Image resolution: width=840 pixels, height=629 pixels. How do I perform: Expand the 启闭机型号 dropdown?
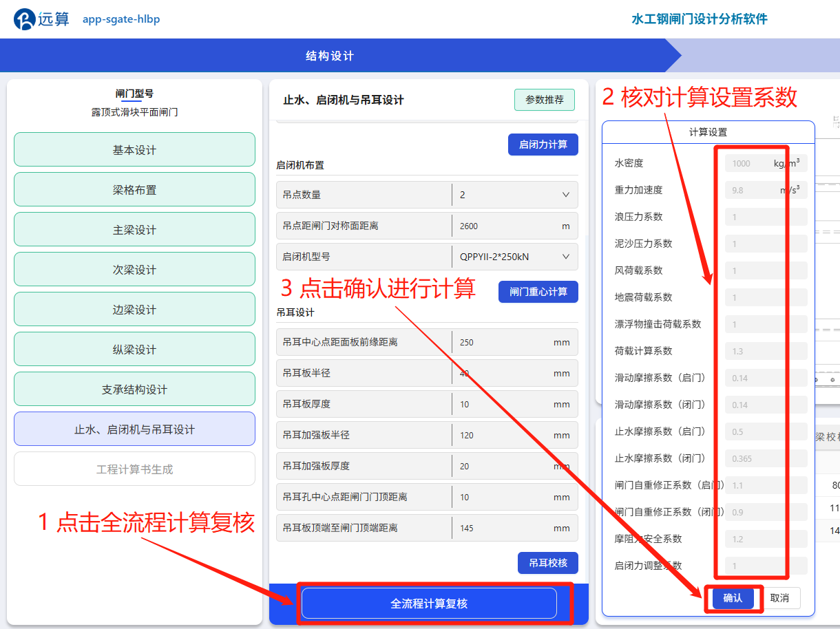click(x=514, y=257)
